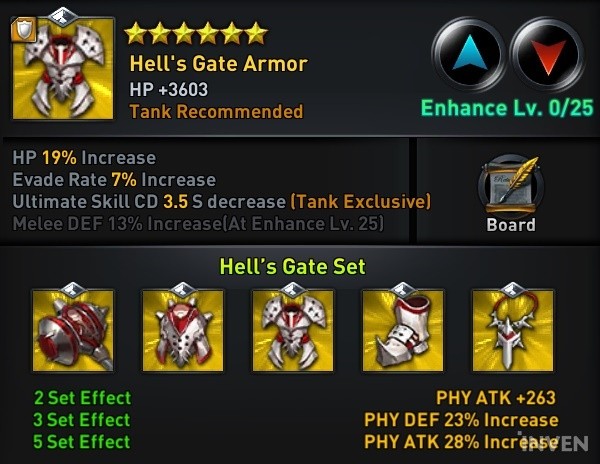Click the red down arrow button

click(549, 55)
